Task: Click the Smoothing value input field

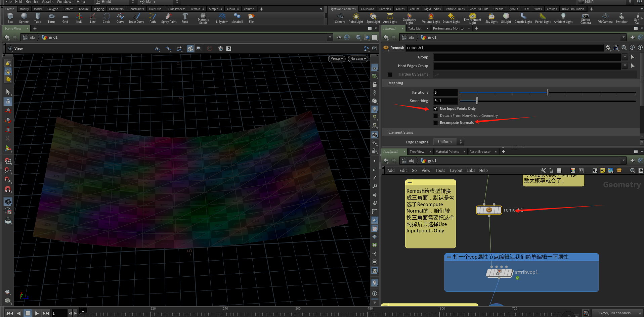Action: [445, 101]
